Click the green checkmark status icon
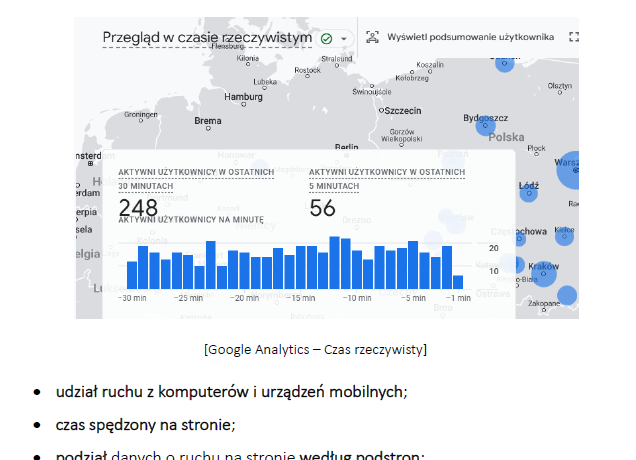The width and height of the screenshot is (636, 460). point(326,38)
